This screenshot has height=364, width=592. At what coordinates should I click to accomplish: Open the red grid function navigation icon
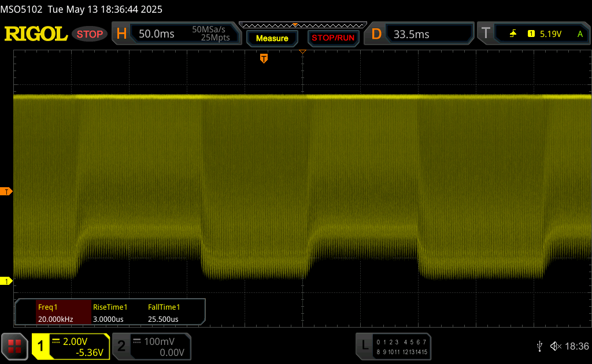coord(14,346)
